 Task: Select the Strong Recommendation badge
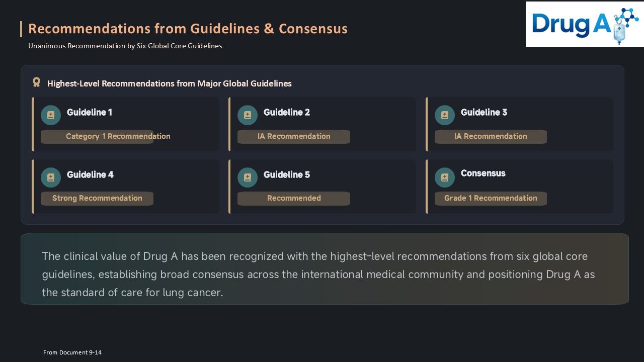[x=97, y=199]
